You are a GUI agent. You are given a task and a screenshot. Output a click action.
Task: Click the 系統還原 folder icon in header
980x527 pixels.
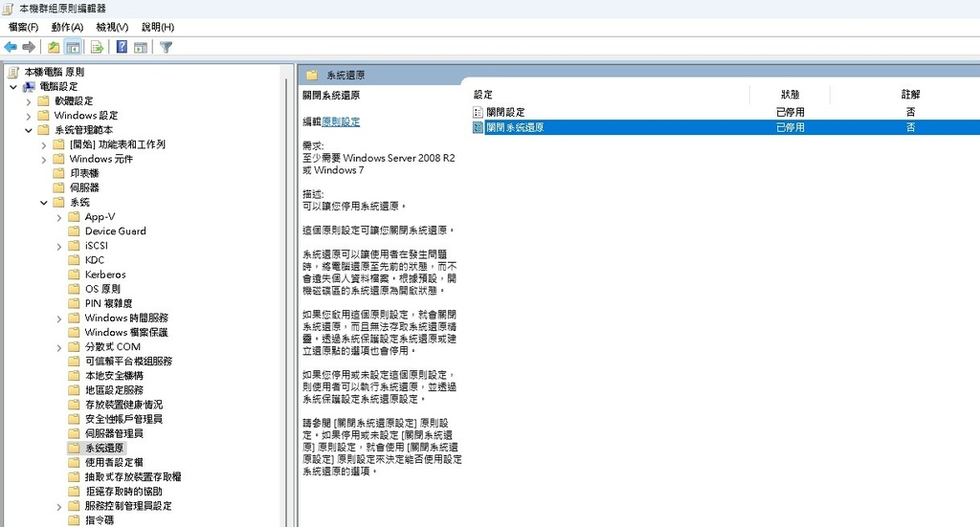pos(312,75)
